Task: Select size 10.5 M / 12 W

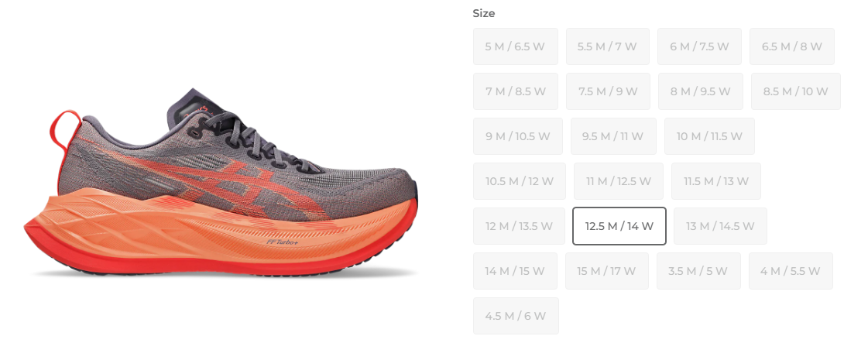Action: click(x=520, y=181)
